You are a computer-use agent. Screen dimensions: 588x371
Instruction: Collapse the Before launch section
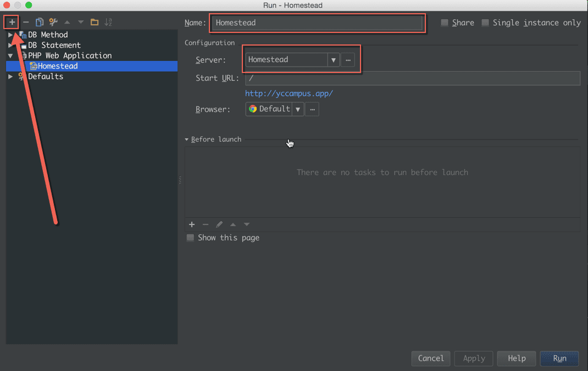186,139
